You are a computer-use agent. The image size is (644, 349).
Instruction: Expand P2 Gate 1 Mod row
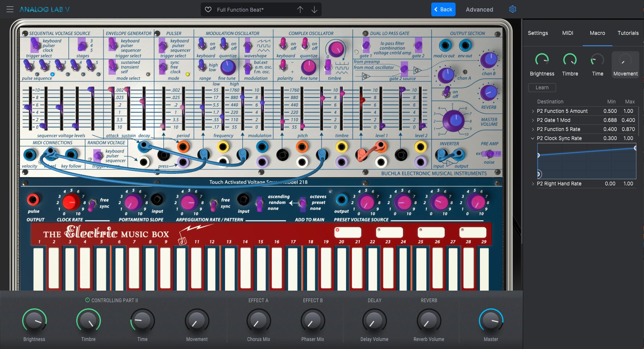point(533,120)
